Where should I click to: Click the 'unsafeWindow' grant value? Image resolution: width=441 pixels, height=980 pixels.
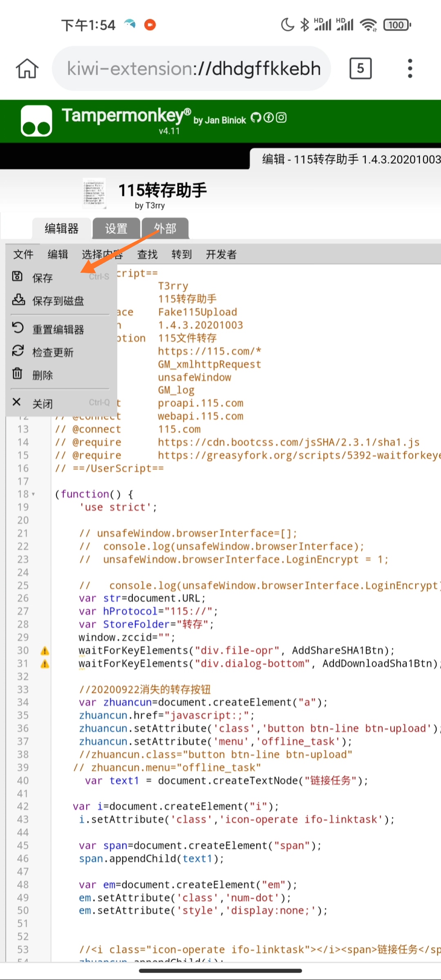pos(194,377)
